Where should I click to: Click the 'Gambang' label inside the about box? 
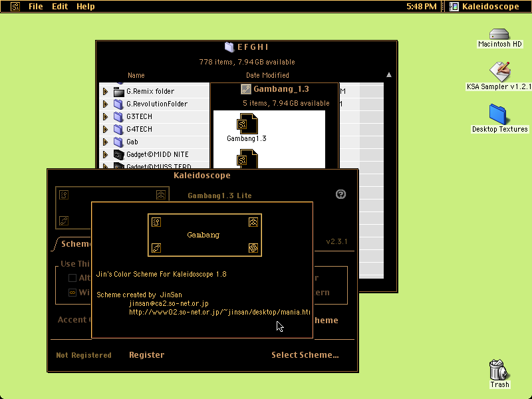[203, 235]
